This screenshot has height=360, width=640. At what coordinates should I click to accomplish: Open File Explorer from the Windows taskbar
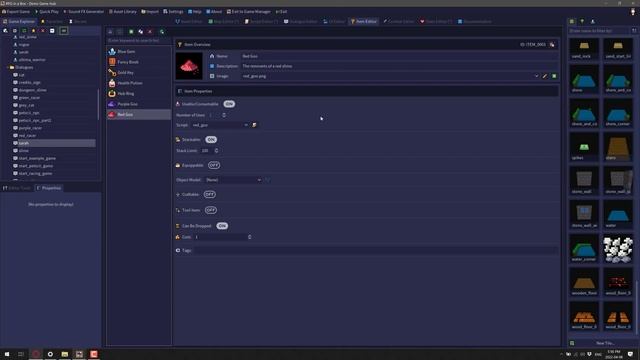click(x=65, y=354)
